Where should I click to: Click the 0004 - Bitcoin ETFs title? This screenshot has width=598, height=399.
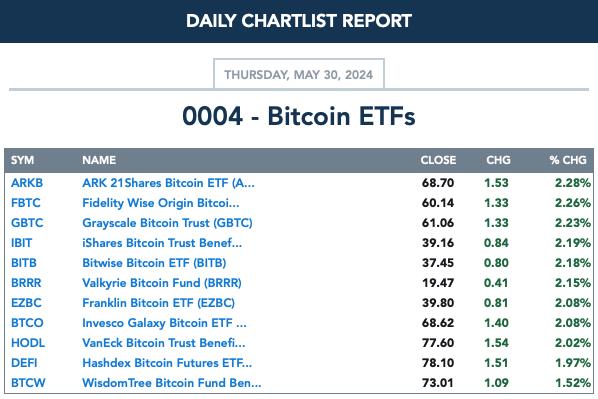[x=299, y=116]
